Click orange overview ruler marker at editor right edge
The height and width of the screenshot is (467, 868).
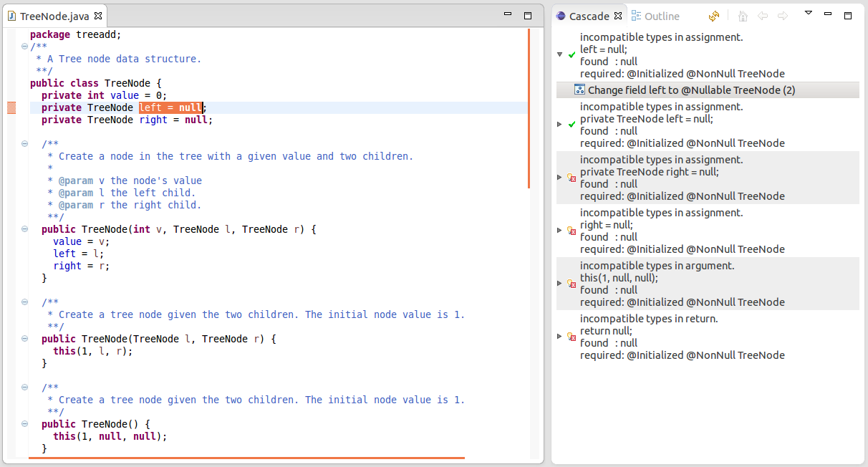coord(529,108)
